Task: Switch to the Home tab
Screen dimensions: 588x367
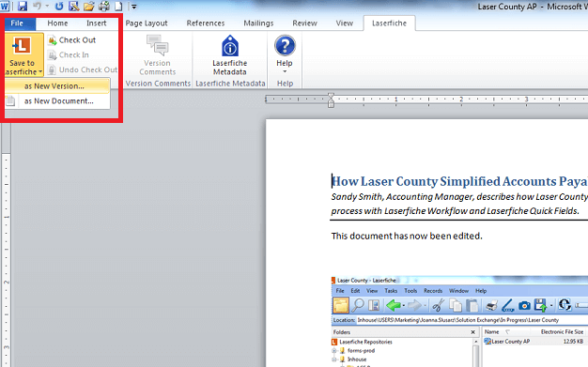Action: [x=57, y=23]
